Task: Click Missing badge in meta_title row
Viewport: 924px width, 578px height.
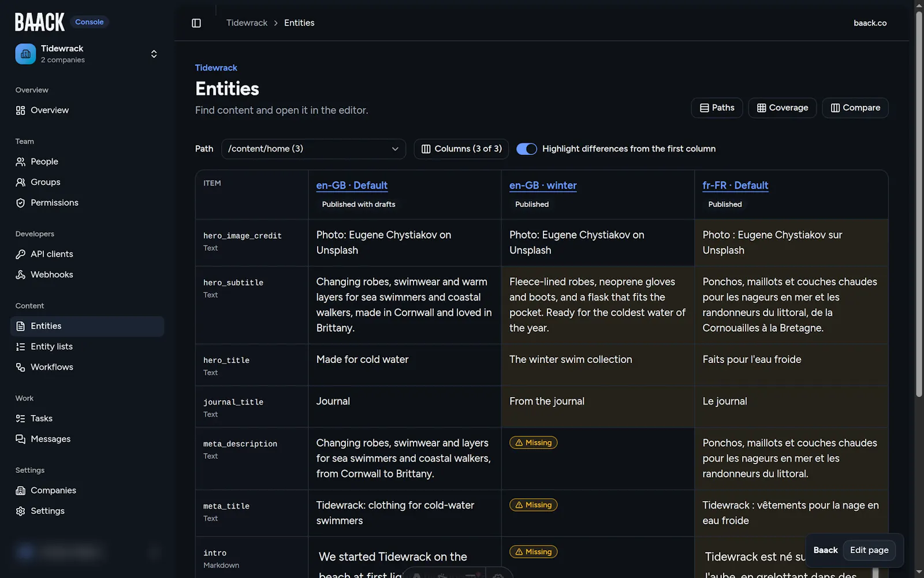Action: click(x=533, y=505)
